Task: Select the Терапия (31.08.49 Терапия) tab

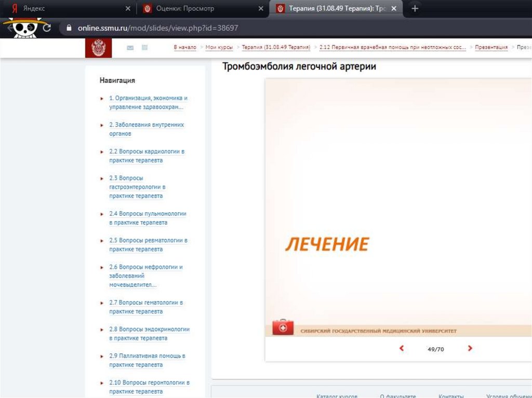Action: (x=336, y=8)
